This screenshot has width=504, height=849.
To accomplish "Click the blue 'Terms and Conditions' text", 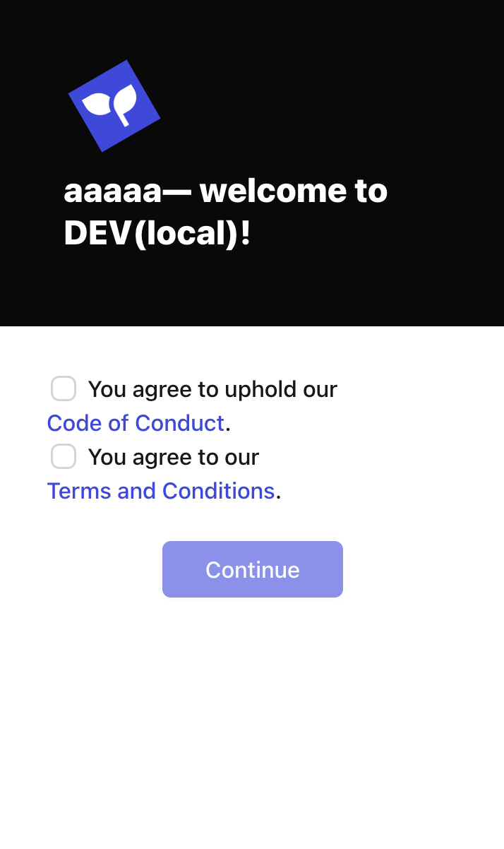I will pos(161,490).
